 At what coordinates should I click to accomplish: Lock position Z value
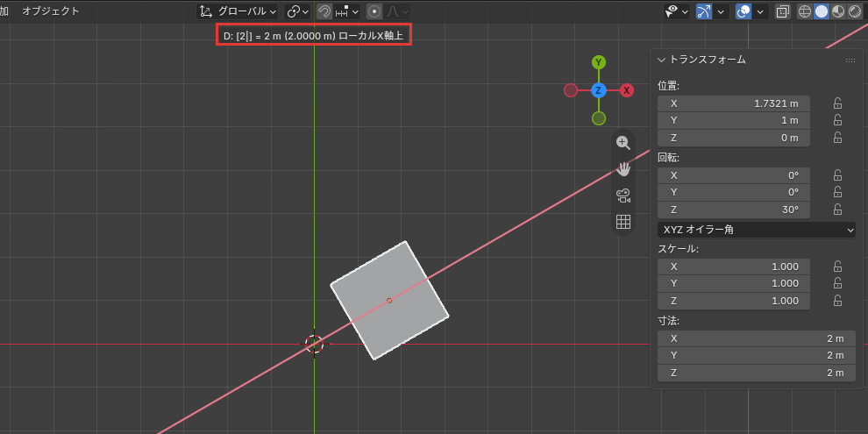[837, 138]
